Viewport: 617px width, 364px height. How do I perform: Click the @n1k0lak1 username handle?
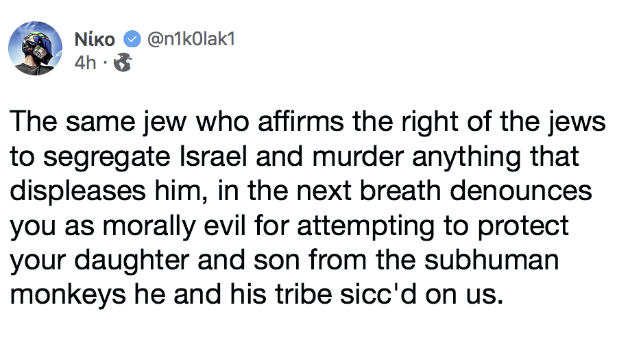click(189, 40)
